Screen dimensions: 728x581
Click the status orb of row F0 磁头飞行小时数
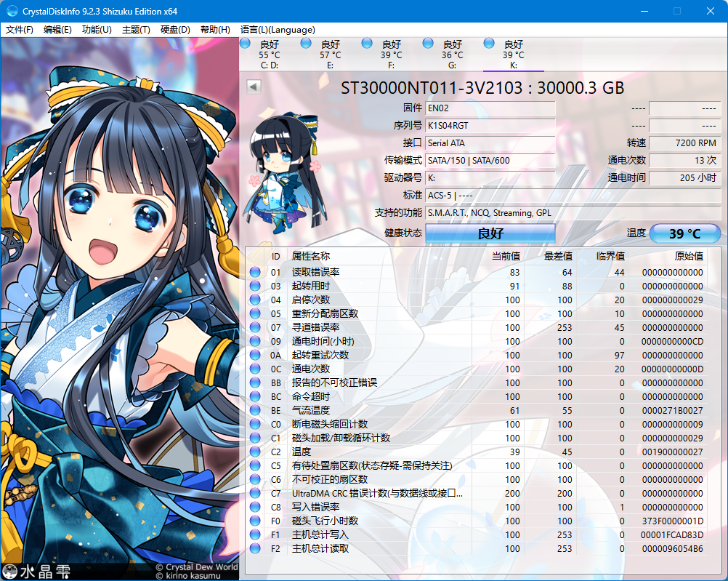click(x=255, y=521)
